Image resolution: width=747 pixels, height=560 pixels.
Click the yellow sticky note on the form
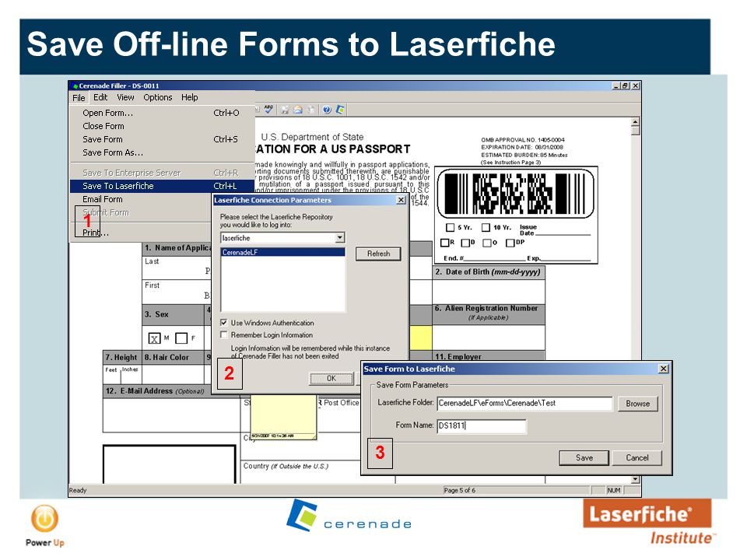283,417
